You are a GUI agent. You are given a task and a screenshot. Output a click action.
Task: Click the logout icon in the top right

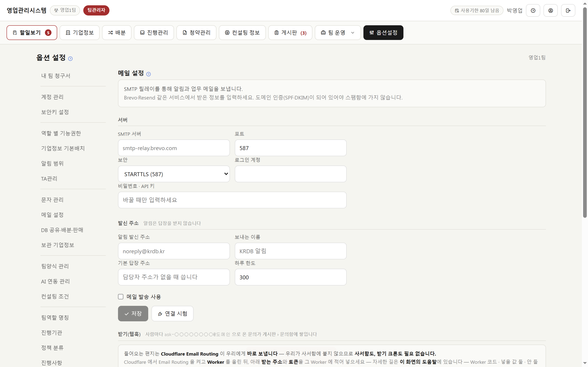click(568, 10)
